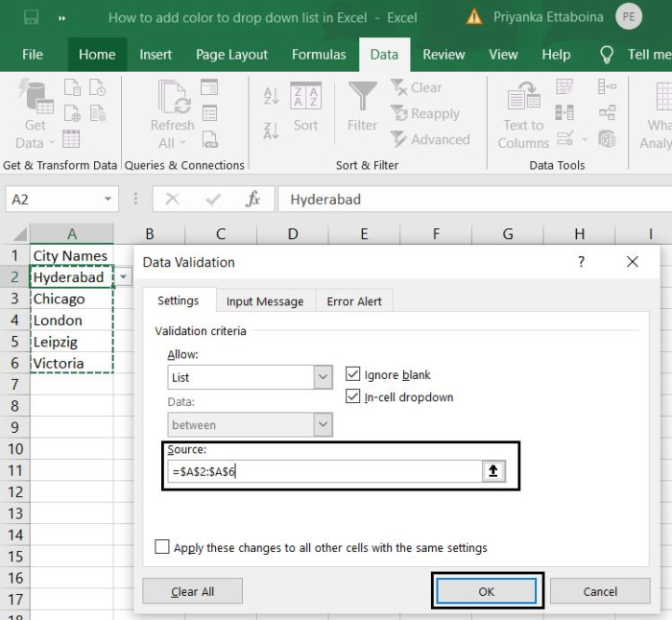Open the Sort dialog icon

[x=305, y=97]
